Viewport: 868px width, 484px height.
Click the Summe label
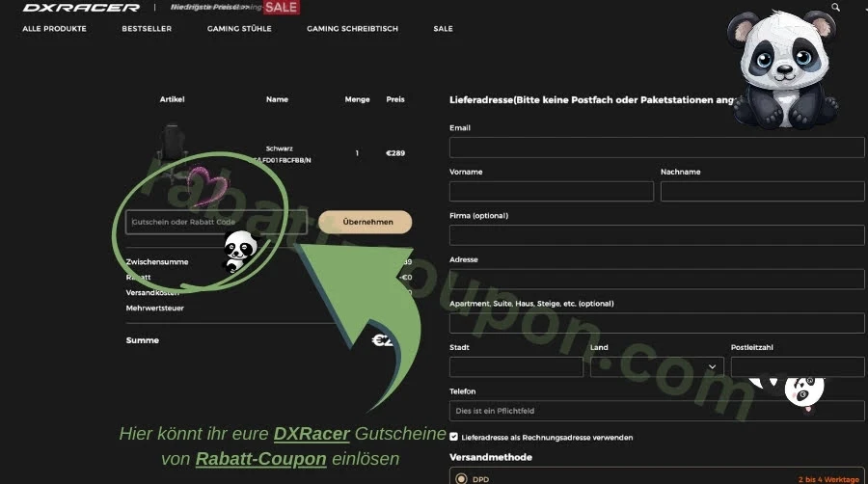[x=143, y=340]
